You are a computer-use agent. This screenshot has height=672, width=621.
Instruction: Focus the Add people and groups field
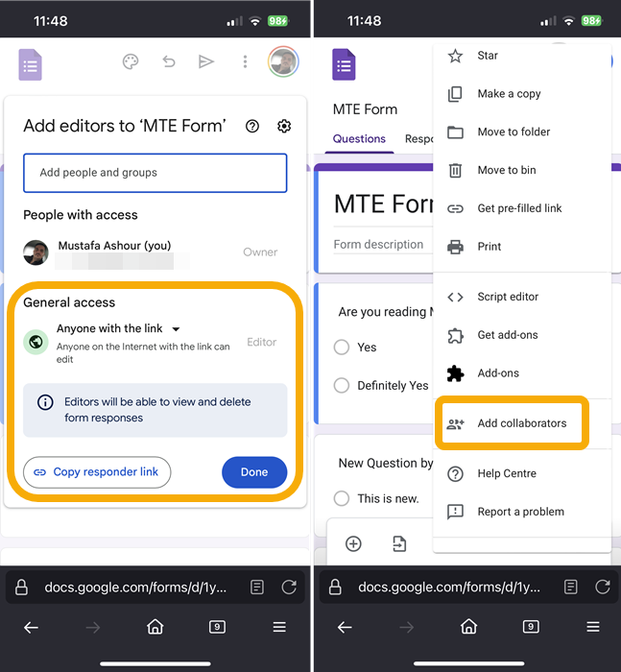[155, 173]
